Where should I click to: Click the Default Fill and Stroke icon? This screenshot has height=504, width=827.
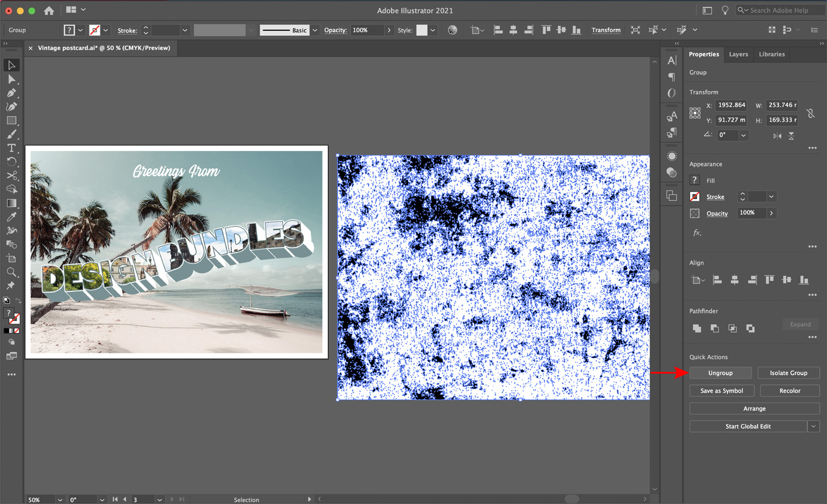(7, 301)
